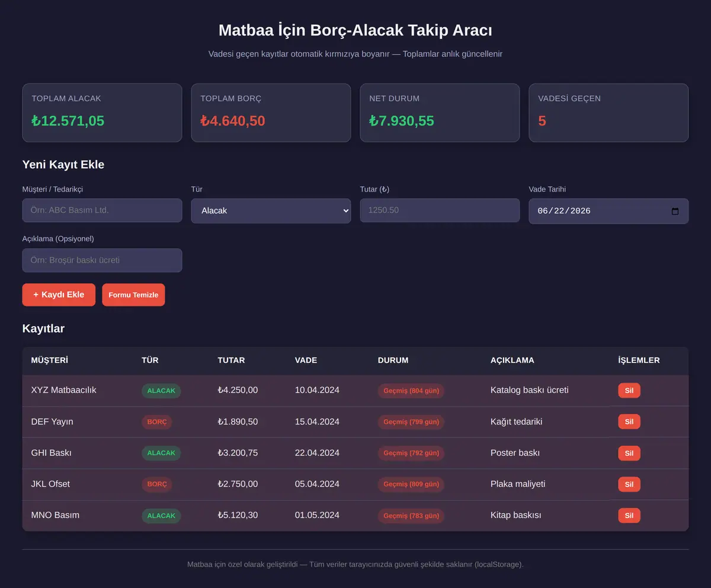Click the AÇIKLAMA column header
Image resolution: width=711 pixels, height=588 pixels.
click(513, 360)
